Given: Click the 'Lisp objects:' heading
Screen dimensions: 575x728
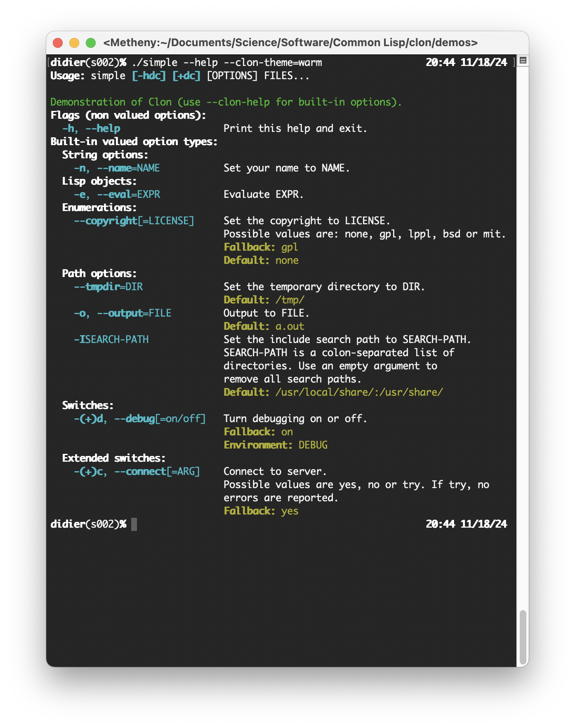Looking at the screenshot, I should pyautogui.click(x=99, y=181).
